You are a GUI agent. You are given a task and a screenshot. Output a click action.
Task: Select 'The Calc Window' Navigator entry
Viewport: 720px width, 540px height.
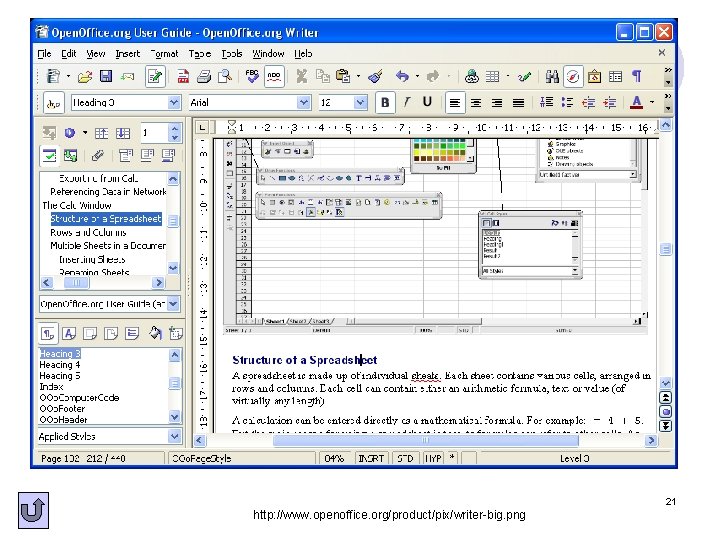click(77, 205)
